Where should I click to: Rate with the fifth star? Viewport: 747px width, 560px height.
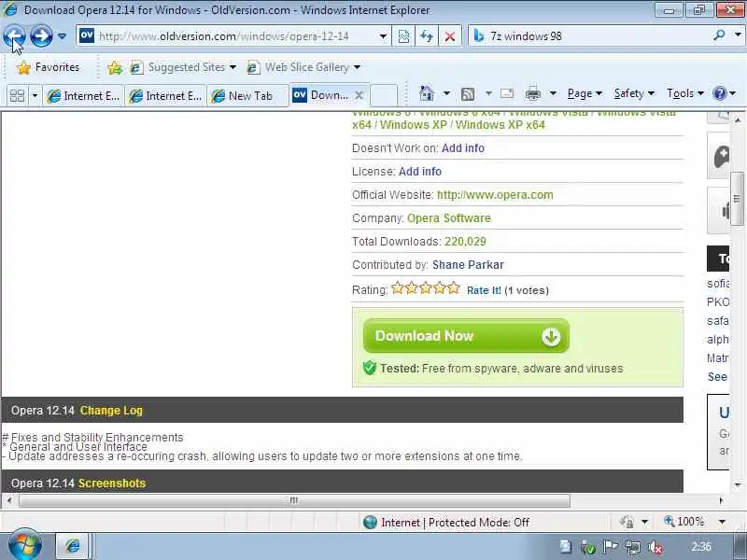pyautogui.click(x=454, y=287)
